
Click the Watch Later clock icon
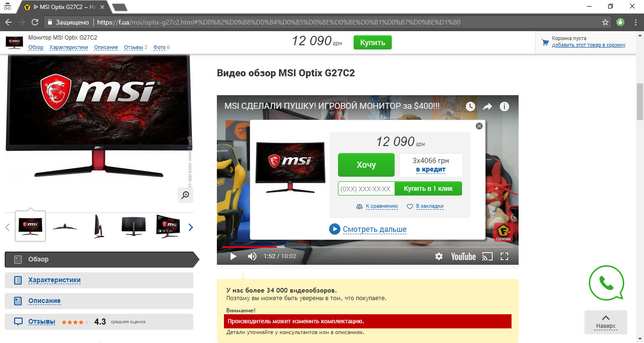pos(471,106)
